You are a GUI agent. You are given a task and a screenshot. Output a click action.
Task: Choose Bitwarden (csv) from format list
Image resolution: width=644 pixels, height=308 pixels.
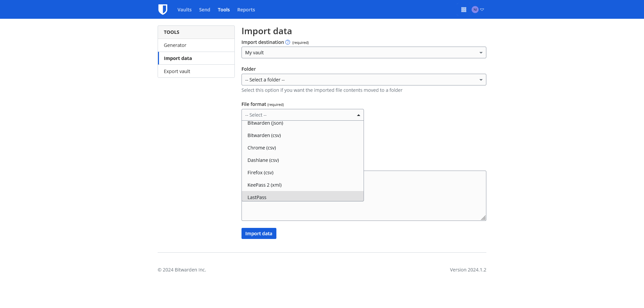point(264,135)
